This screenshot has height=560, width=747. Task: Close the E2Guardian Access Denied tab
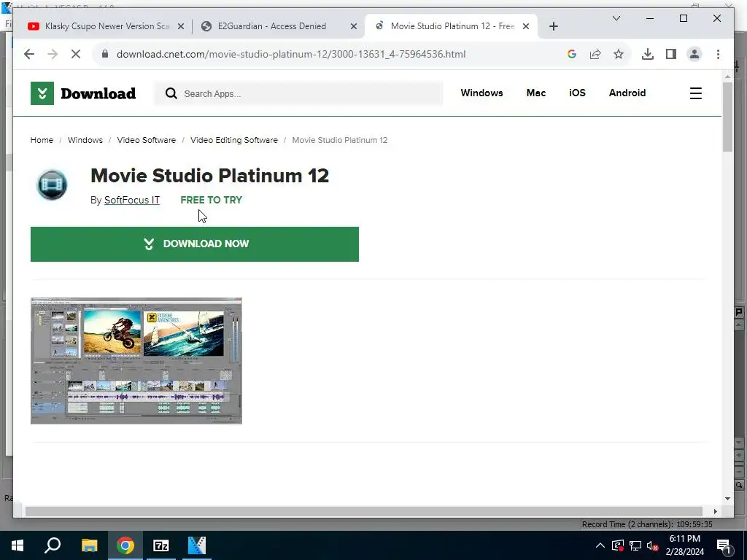click(354, 26)
